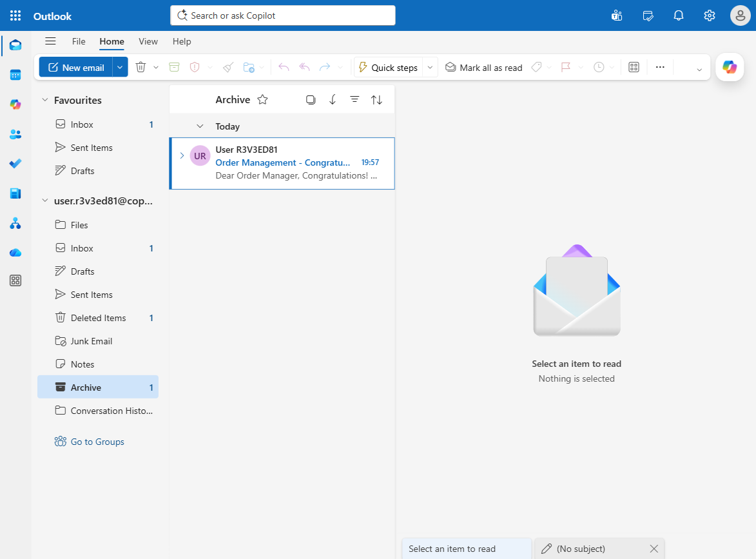The height and width of the screenshot is (559, 756).
Task: Close the (No subject) draft tab
Action: (x=654, y=549)
